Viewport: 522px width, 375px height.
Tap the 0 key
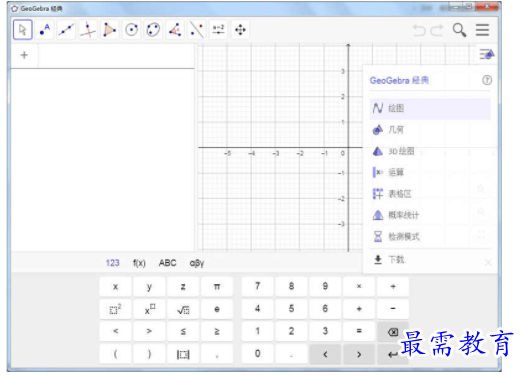257,354
